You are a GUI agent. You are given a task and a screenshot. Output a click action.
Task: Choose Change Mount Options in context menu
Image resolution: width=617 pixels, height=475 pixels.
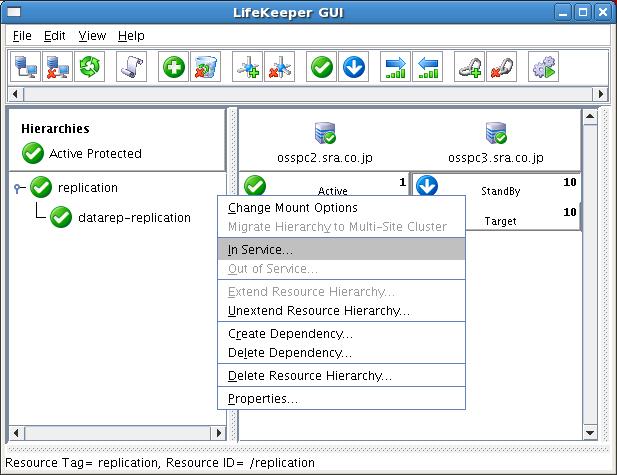click(341, 207)
